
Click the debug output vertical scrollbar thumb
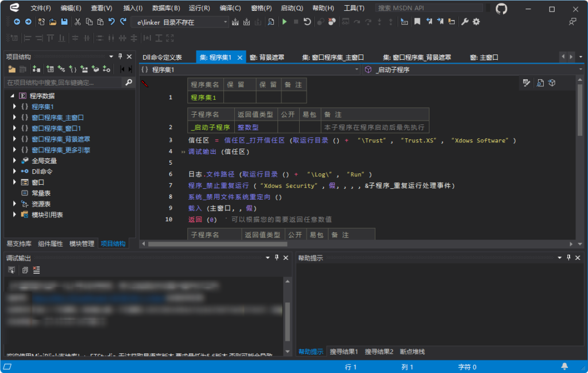[288, 322]
